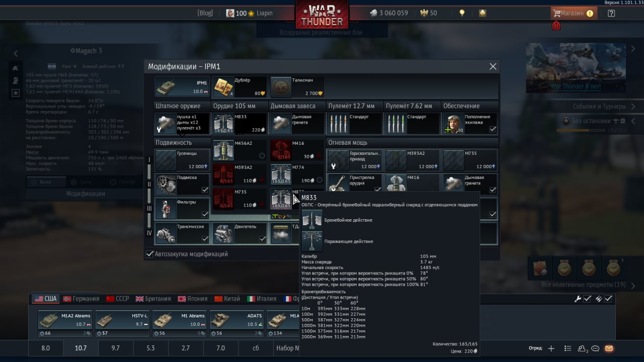Click the lightbulb icon in top bar
Viewport: 644px width, 362px height.
pos(462,13)
